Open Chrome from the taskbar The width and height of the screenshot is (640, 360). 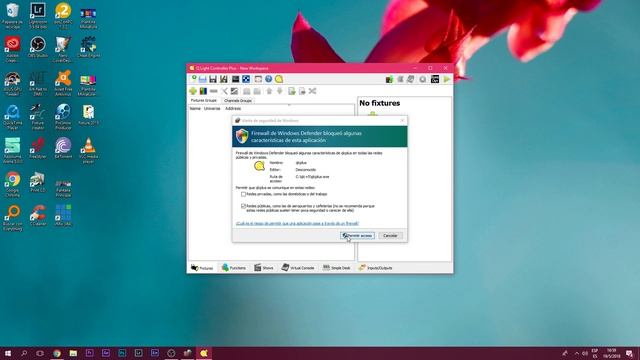tap(57, 353)
